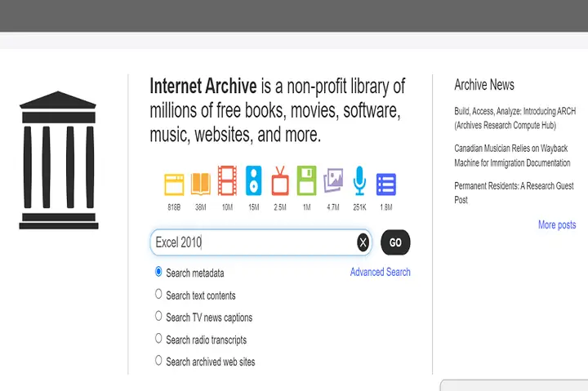Image resolution: width=588 pixels, height=391 pixels.
Task: Open the Introducing ARCH news post
Action: [514, 118]
